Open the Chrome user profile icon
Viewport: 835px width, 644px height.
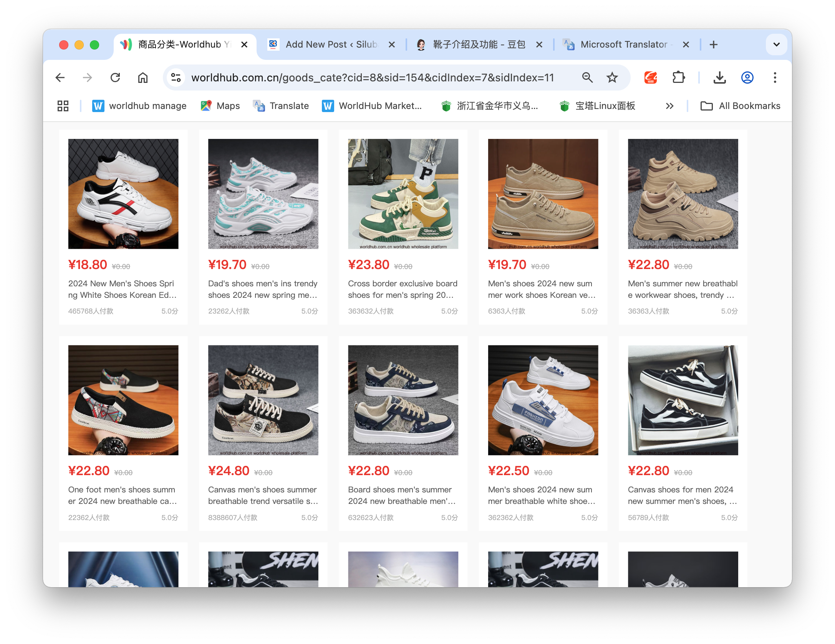coord(747,78)
